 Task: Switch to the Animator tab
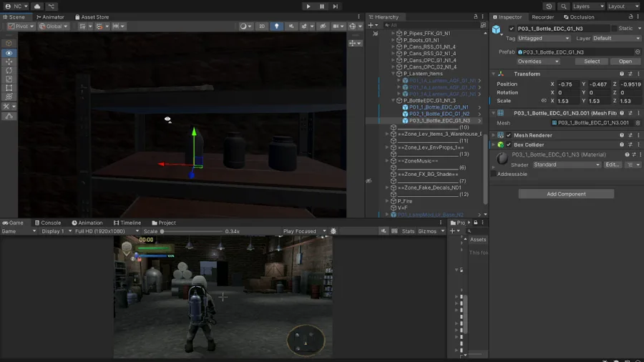point(51,17)
